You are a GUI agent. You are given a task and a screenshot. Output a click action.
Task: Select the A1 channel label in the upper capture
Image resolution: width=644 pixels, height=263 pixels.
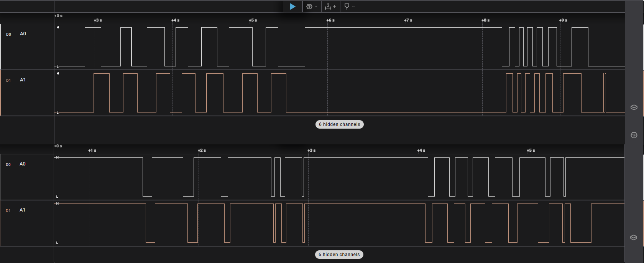point(23,80)
